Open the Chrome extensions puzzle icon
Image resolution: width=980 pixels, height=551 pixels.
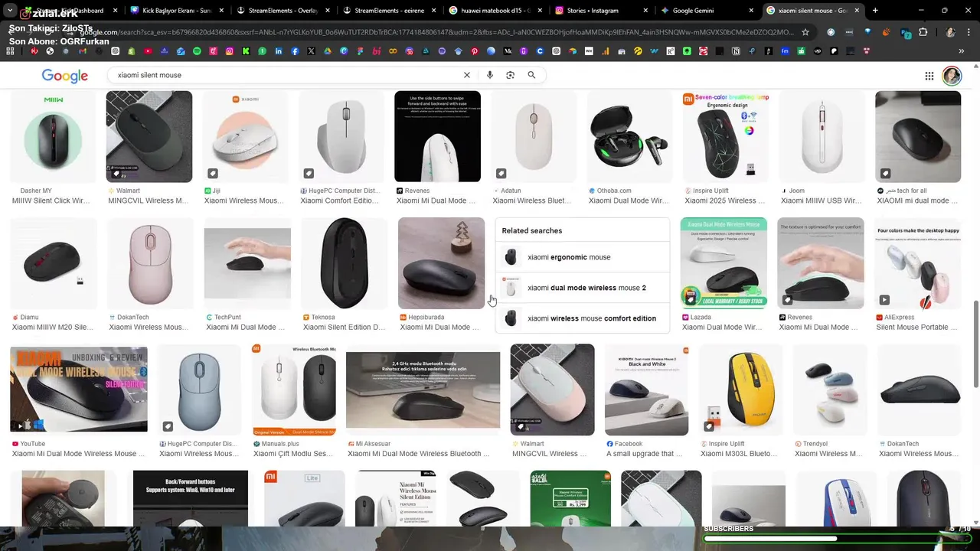[923, 32]
